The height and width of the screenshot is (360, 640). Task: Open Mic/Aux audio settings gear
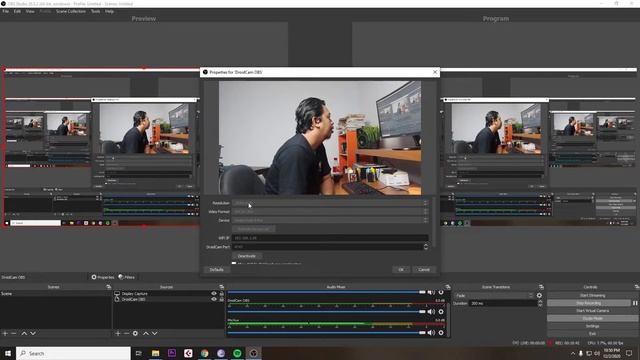(441, 333)
